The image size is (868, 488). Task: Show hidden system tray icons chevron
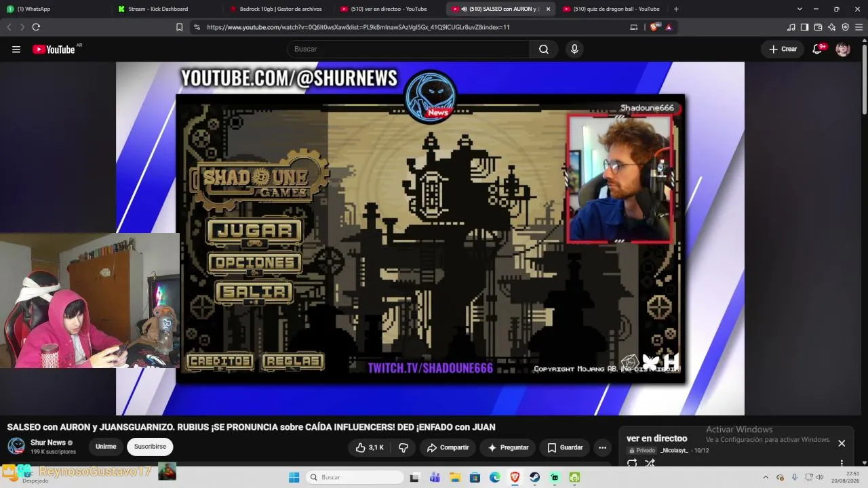pos(766,477)
